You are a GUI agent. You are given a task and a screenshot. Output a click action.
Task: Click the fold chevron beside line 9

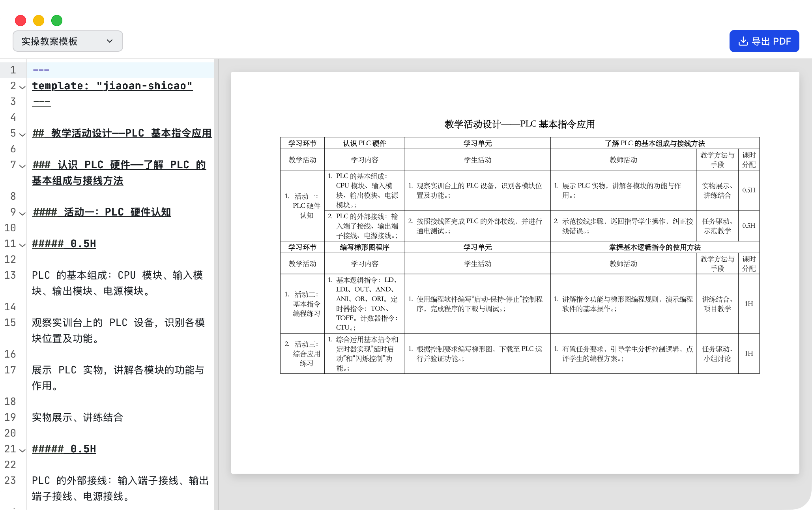pos(22,213)
